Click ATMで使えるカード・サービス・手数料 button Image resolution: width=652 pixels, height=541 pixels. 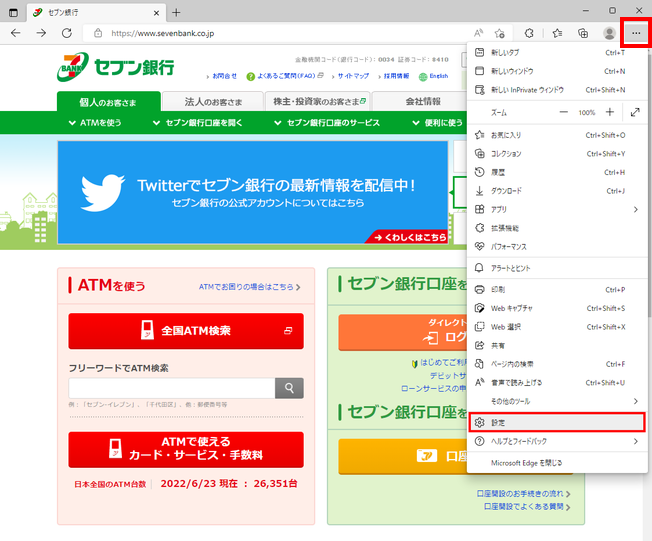pos(186,450)
